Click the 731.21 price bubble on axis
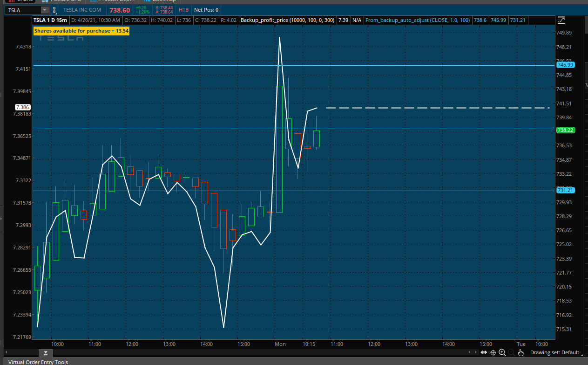This screenshot has height=365, width=588. click(566, 190)
